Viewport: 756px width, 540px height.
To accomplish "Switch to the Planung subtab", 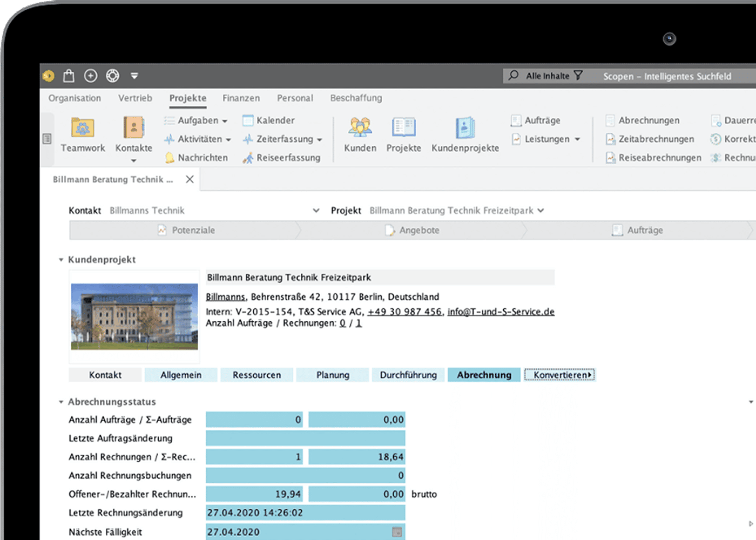I will 333,375.
